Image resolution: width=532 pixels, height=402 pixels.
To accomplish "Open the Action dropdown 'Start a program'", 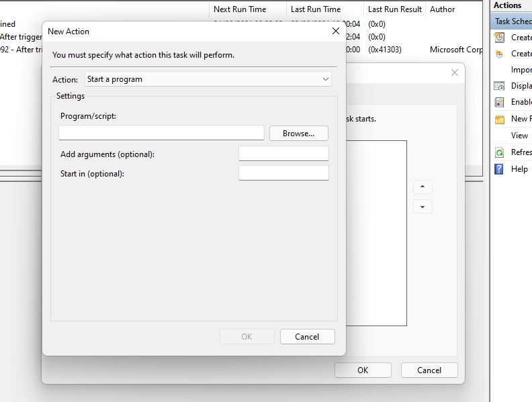I will [x=208, y=79].
